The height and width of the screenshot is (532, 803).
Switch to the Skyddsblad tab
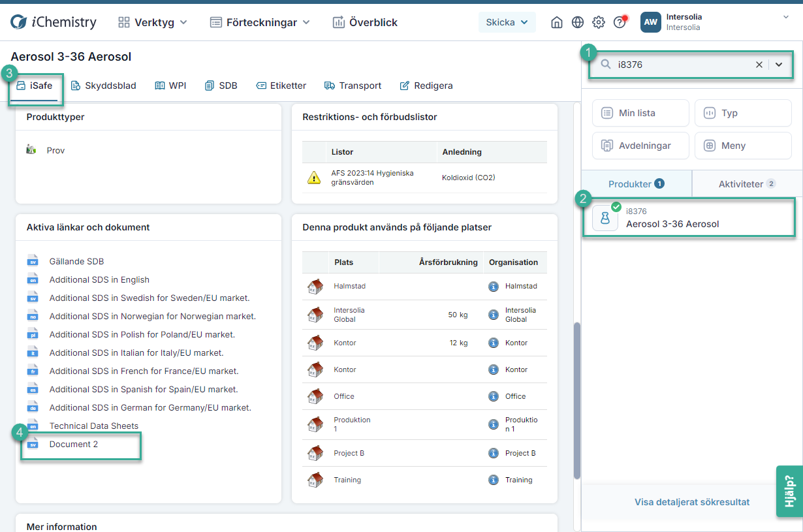[103, 86]
